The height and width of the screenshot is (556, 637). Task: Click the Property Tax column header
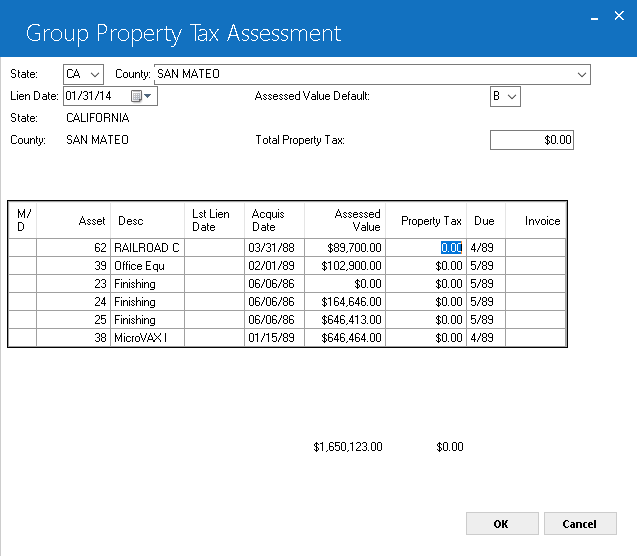(426, 220)
